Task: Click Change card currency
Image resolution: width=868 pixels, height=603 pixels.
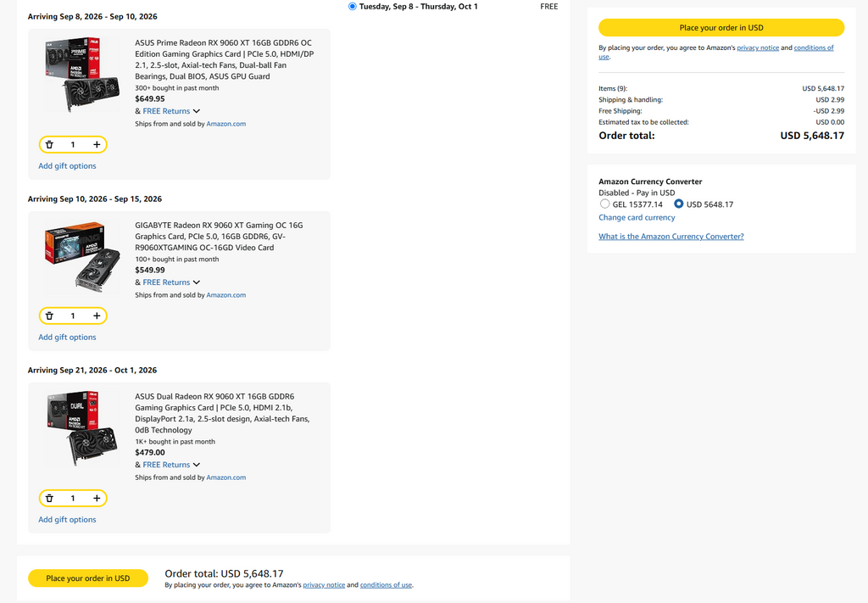Action: (637, 218)
